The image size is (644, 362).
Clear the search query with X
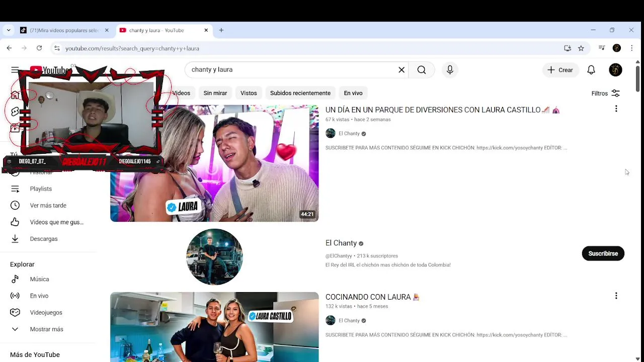[401, 70]
